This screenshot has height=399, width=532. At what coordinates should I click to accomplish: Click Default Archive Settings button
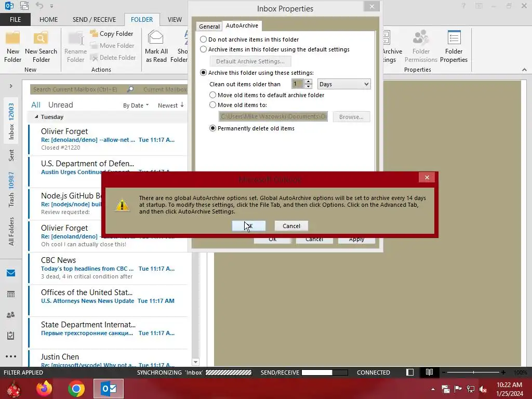pos(250,61)
